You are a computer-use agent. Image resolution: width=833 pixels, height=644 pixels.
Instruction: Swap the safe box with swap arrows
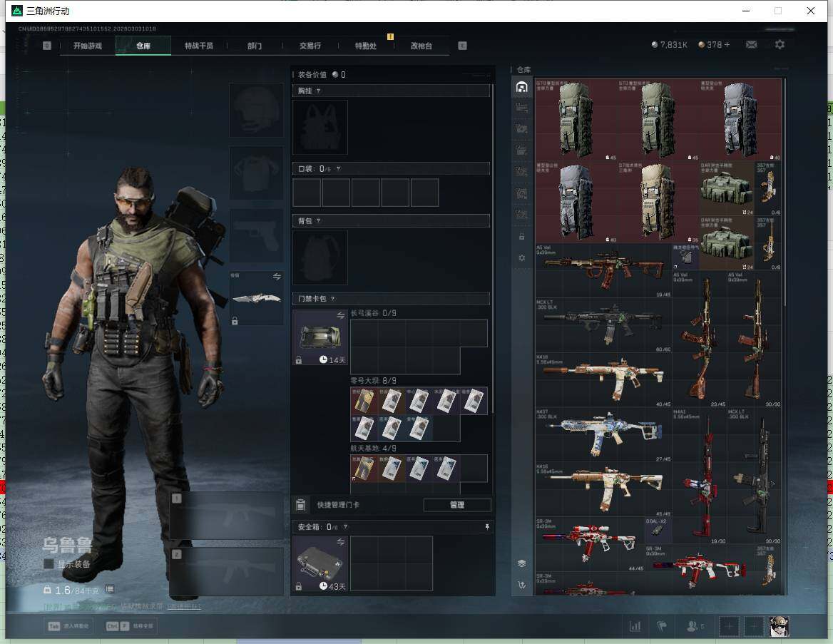(x=340, y=542)
